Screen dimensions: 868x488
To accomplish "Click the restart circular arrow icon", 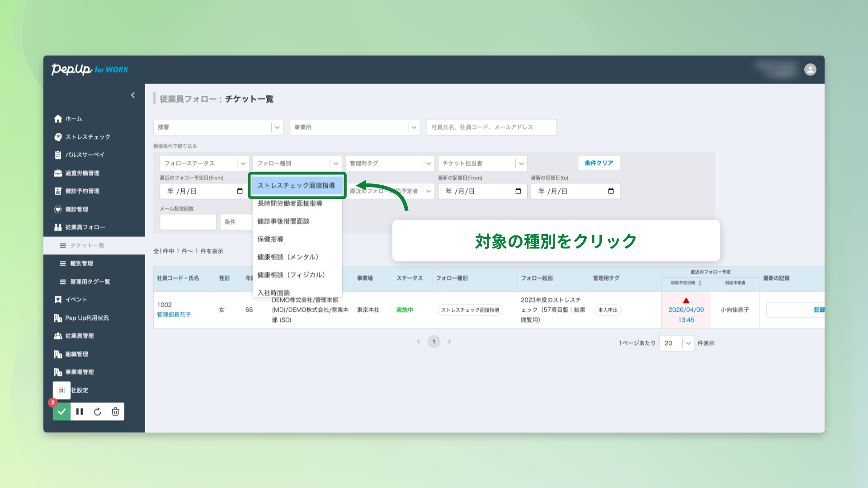I will coord(98,412).
